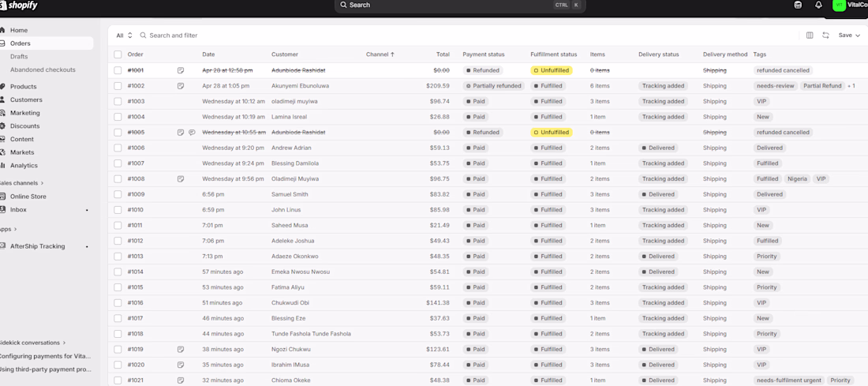The image size is (868, 386).
Task: Toggle the select-all orders checkbox
Action: coord(118,54)
